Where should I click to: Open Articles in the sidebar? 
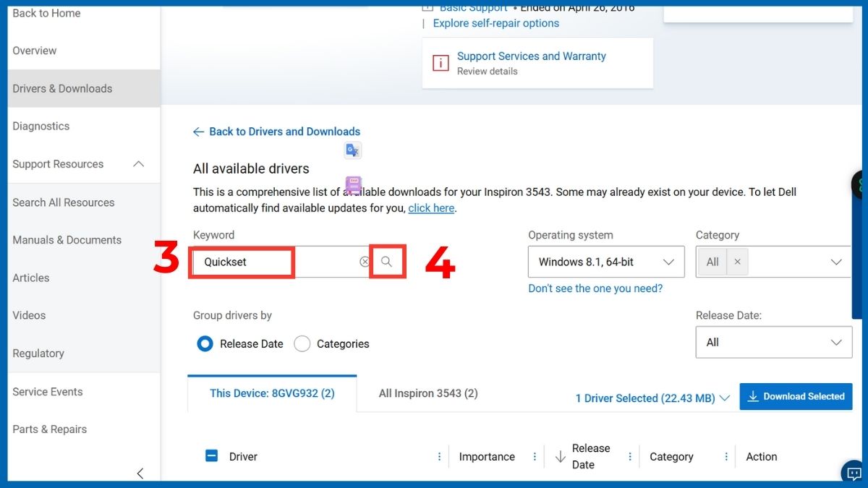click(x=31, y=278)
